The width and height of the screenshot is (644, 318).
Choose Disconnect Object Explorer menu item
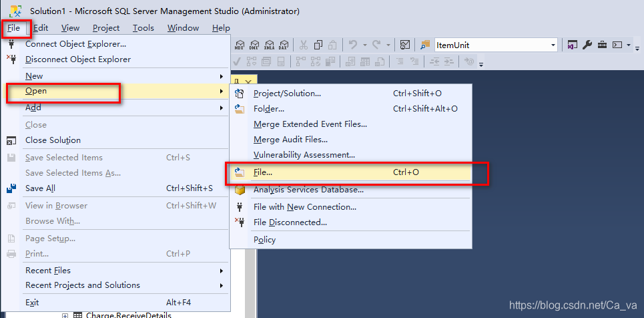[116, 59]
